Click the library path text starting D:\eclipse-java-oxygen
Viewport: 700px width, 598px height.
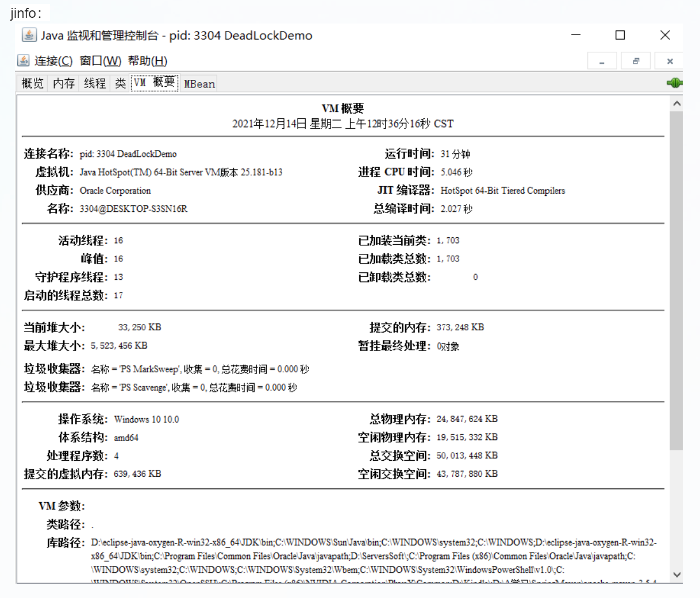click(x=374, y=560)
